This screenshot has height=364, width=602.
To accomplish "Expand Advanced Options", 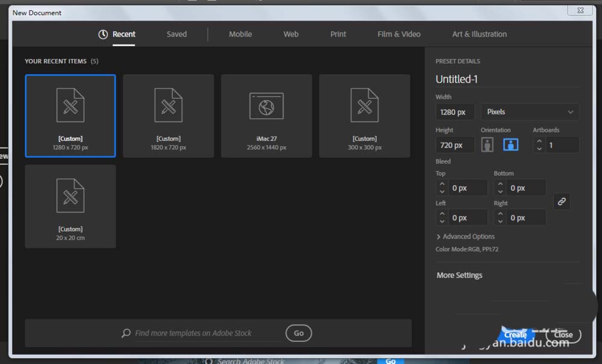I will coord(465,236).
